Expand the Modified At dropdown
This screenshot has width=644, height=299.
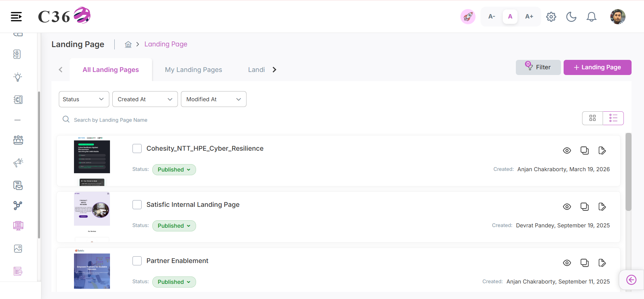pyautogui.click(x=214, y=99)
